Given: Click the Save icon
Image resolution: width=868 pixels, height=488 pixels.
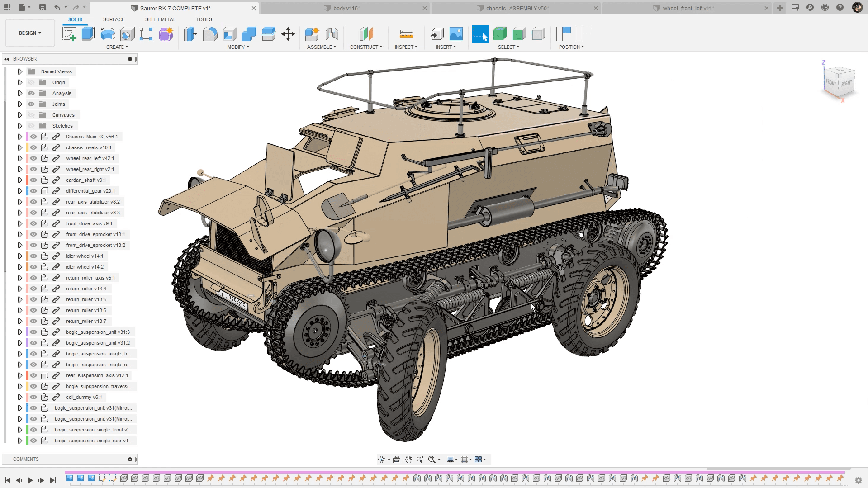Looking at the screenshot, I should 42,8.
